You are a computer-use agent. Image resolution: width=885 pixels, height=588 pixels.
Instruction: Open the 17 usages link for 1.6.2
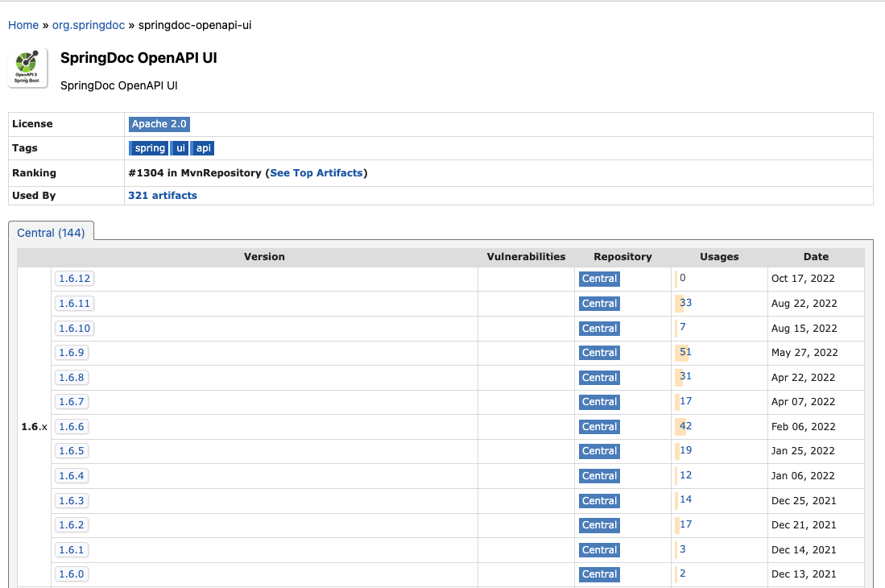click(686, 524)
